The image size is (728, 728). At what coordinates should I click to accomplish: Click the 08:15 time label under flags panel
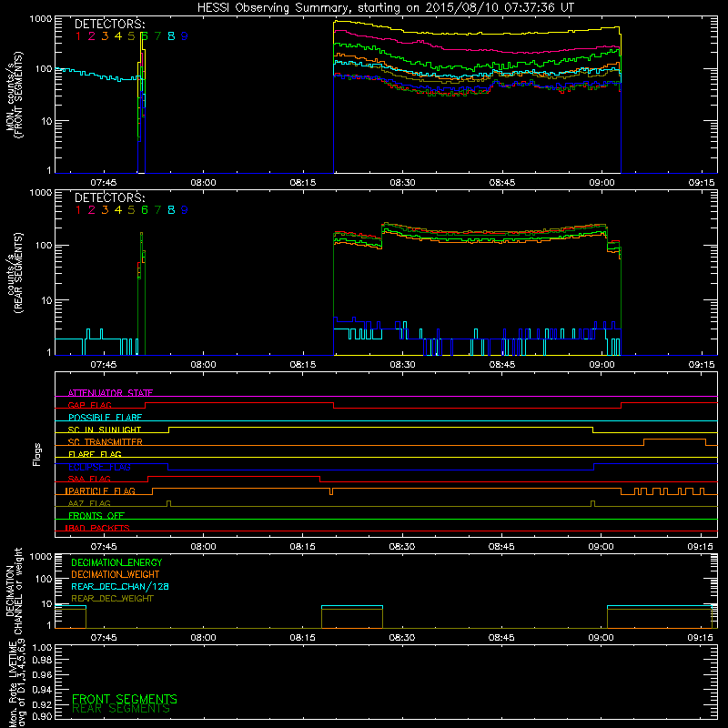(x=303, y=547)
